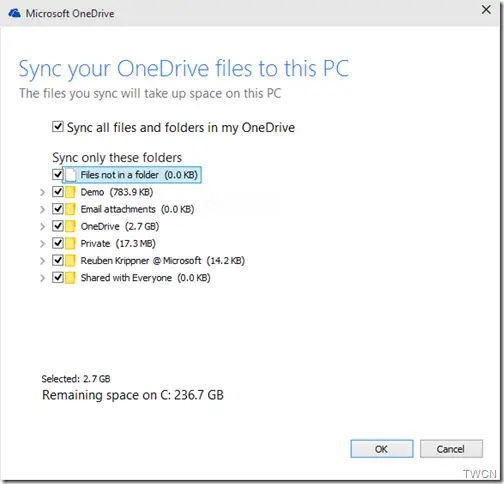Confirm sync selection with OK button

382,449
